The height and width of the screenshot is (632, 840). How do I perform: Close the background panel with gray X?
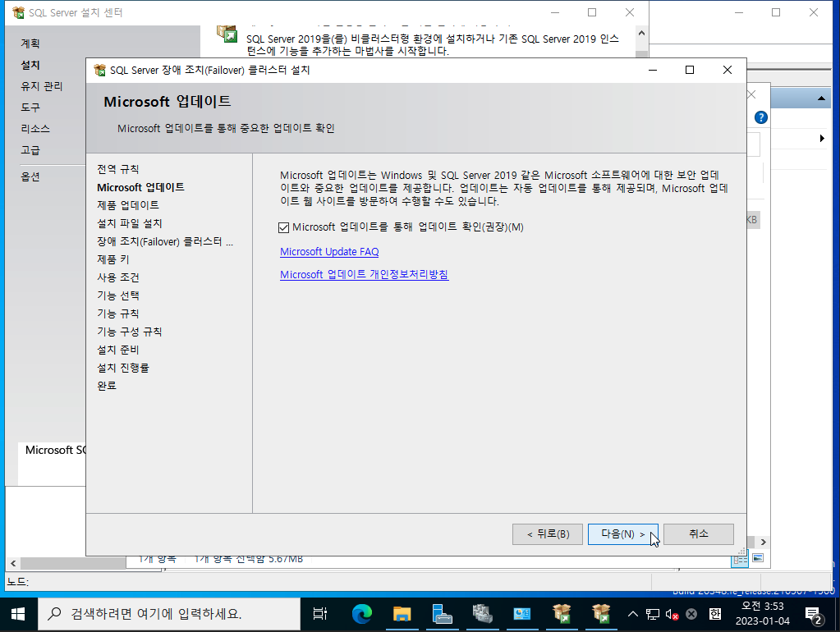pos(751,95)
